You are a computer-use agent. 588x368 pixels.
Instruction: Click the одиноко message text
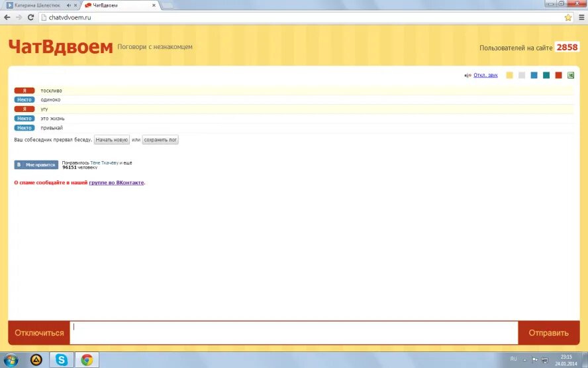pyautogui.click(x=50, y=99)
